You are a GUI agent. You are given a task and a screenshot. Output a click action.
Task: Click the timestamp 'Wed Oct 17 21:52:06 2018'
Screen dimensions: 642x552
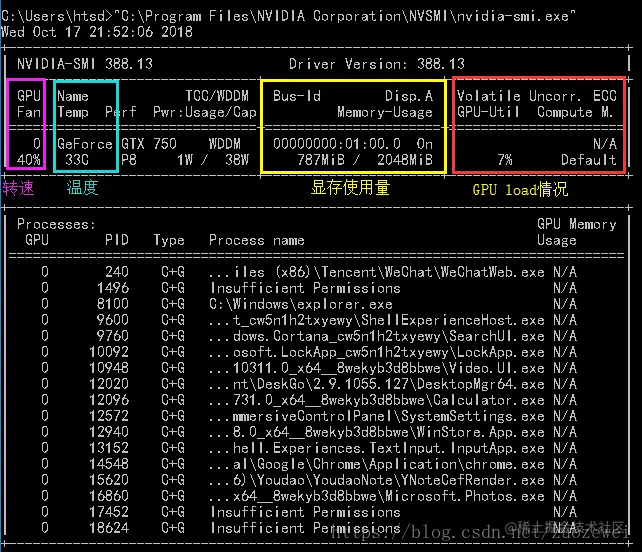tap(97, 32)
